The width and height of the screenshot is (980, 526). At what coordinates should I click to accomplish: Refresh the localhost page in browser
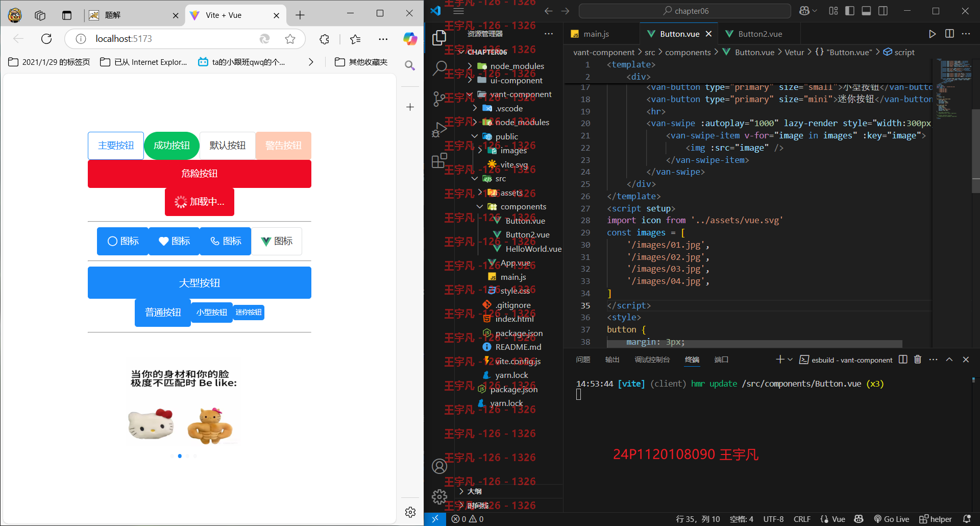pos(46,39)
